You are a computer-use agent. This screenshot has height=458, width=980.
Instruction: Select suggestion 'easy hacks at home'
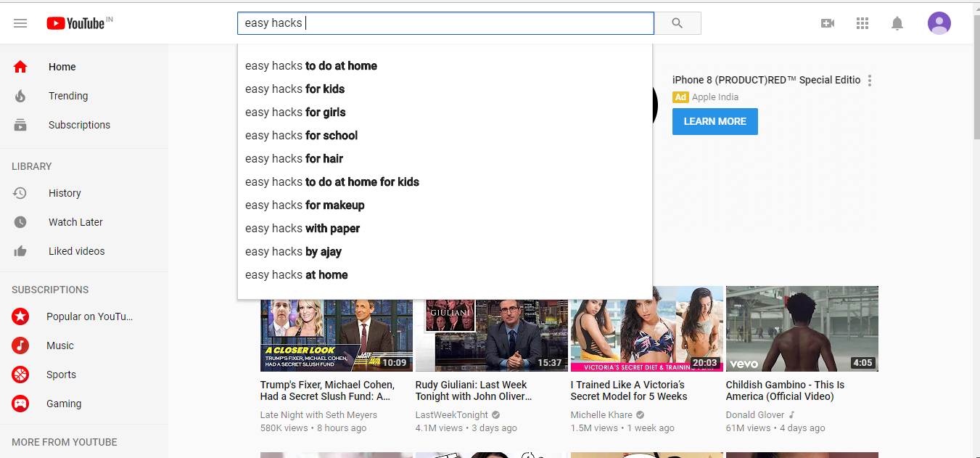click(445, 275)
